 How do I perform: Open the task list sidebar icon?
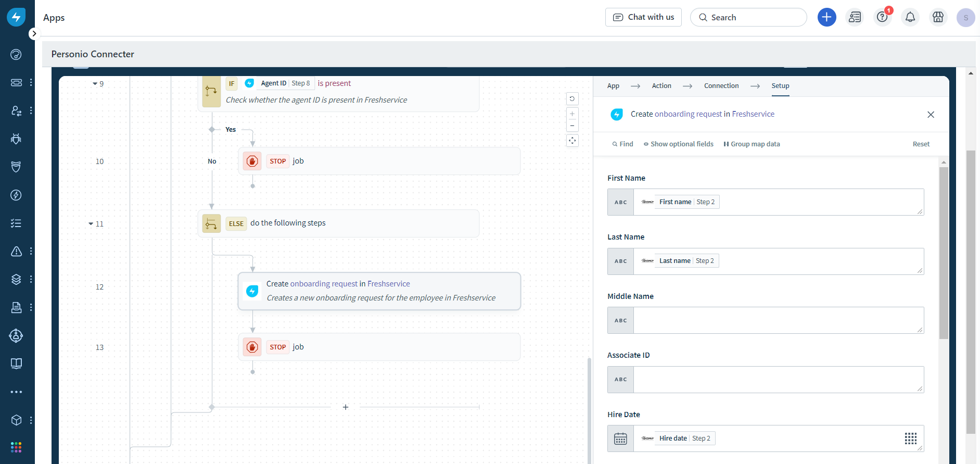pyautogui.click(x=16, y=223)
